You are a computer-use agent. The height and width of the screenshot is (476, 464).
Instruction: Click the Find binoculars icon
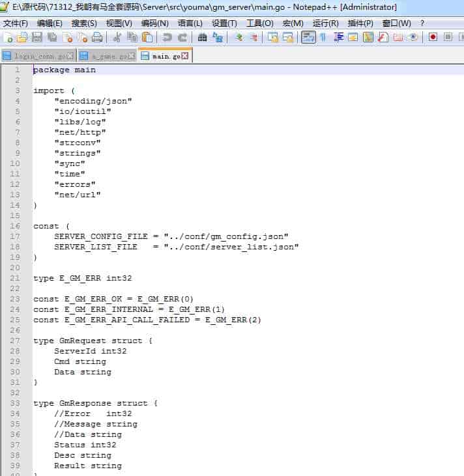[203, 37]
